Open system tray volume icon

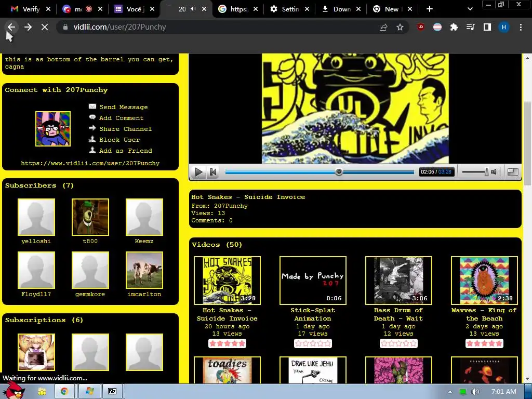[x=475, y=392]
